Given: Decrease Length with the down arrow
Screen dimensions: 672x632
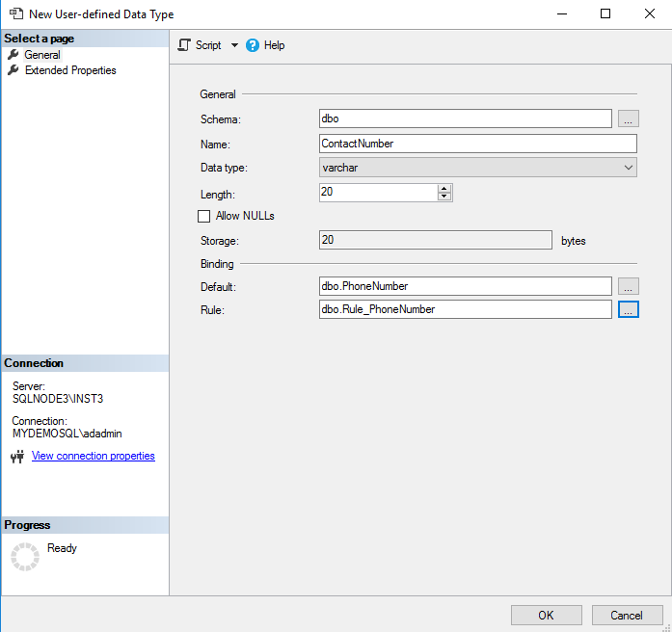Looking at the screenshot, I should pos(444,197).
